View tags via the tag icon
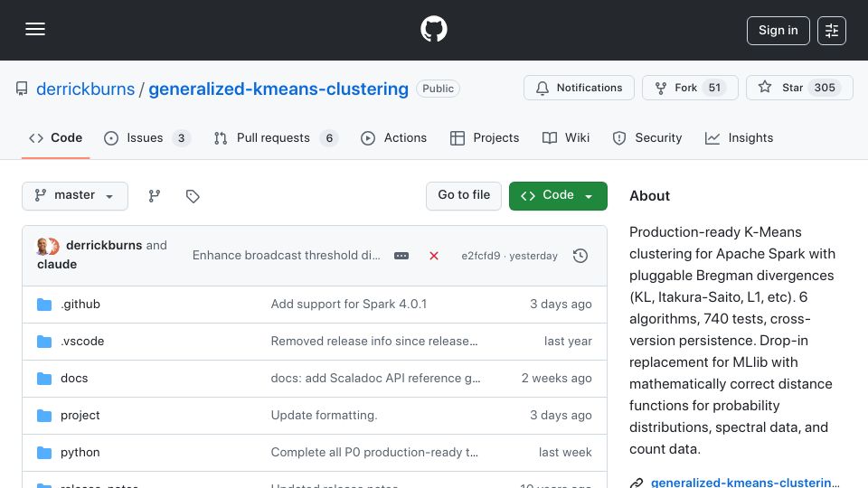Screen dimensions: 868x488 (193, 196)
